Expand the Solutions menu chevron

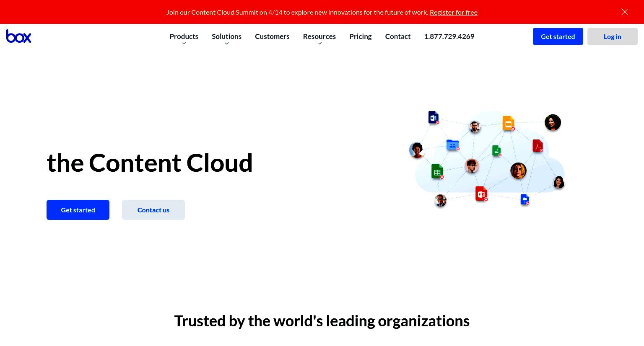(226, 44)
